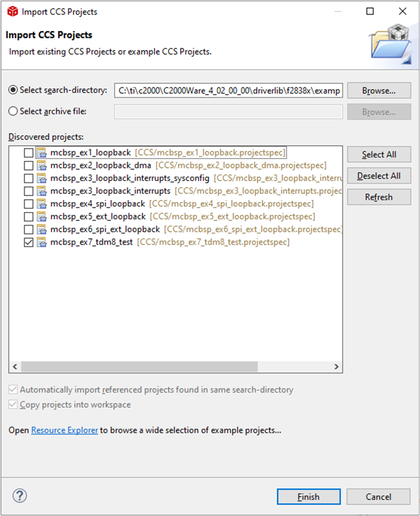This screenshot has height=516, width=420.
Task: Click the mcbsp_ex6_spi_ext_loopback project icon
Action: tap(41, 229)
